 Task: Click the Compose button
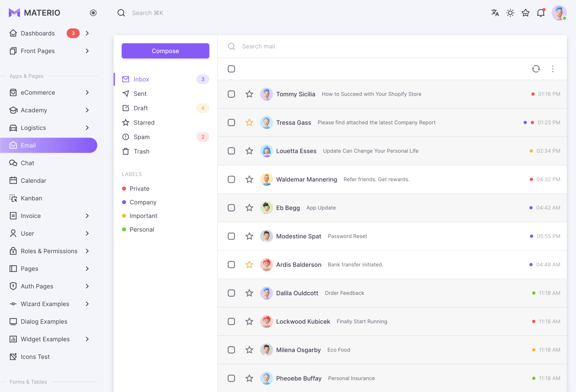[x=165, y=51]
